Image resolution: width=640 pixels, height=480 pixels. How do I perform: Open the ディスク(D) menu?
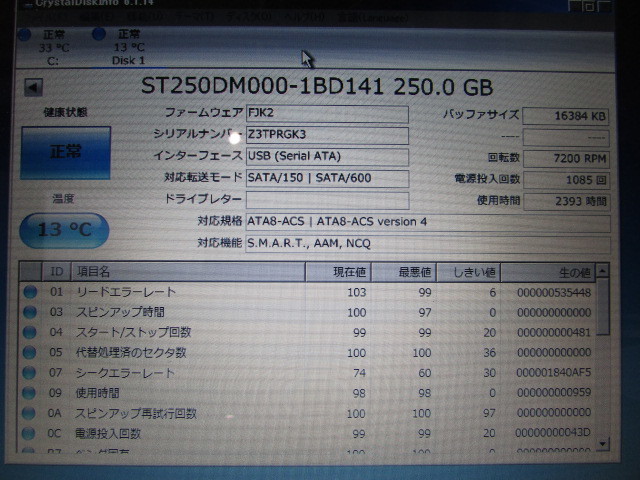248,17
